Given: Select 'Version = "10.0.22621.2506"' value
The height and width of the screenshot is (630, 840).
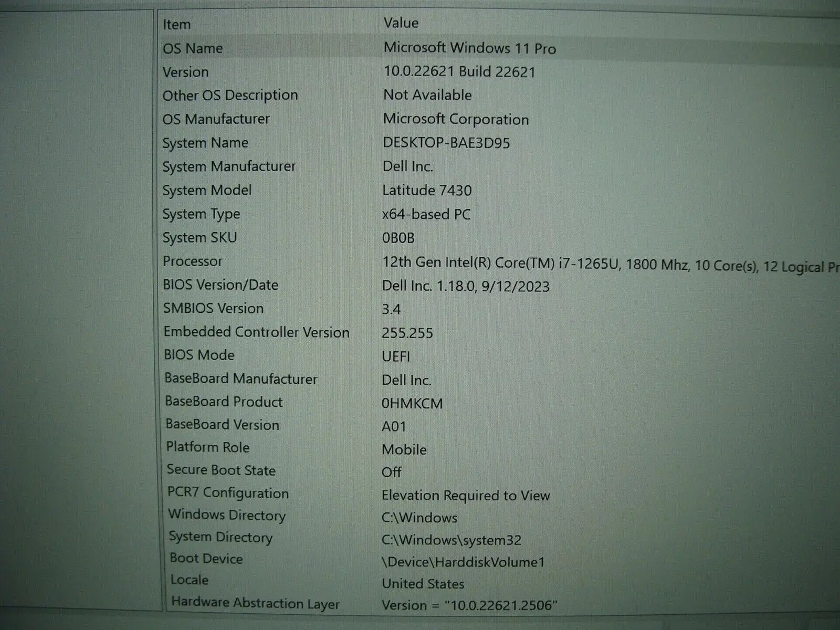Looking at the screenshot, I should tap(469, 605).
